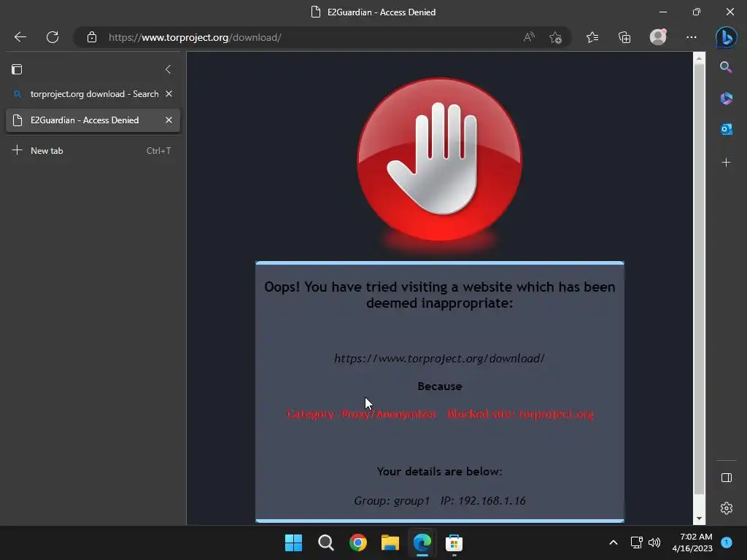This screenshot has height=560, width=747.
Task: Show hidden system tray icons
Action: click(x=613, y=542)
